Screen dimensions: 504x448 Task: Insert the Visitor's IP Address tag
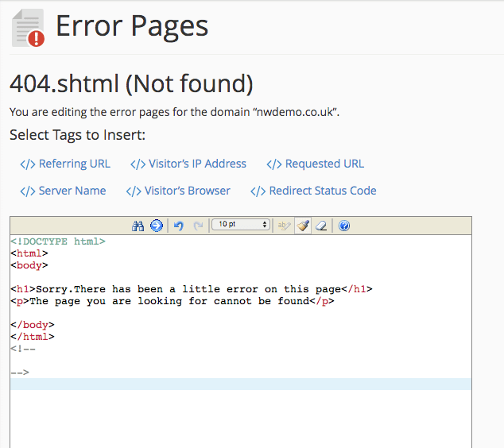coord(188,164)
